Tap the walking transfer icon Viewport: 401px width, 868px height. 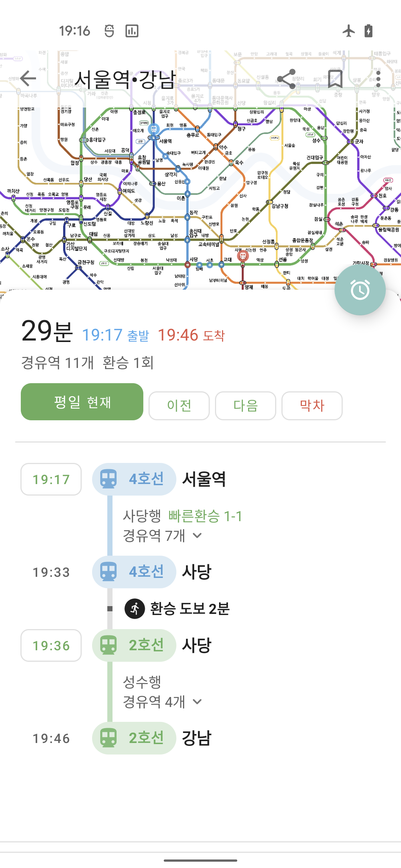coord(134,609)
